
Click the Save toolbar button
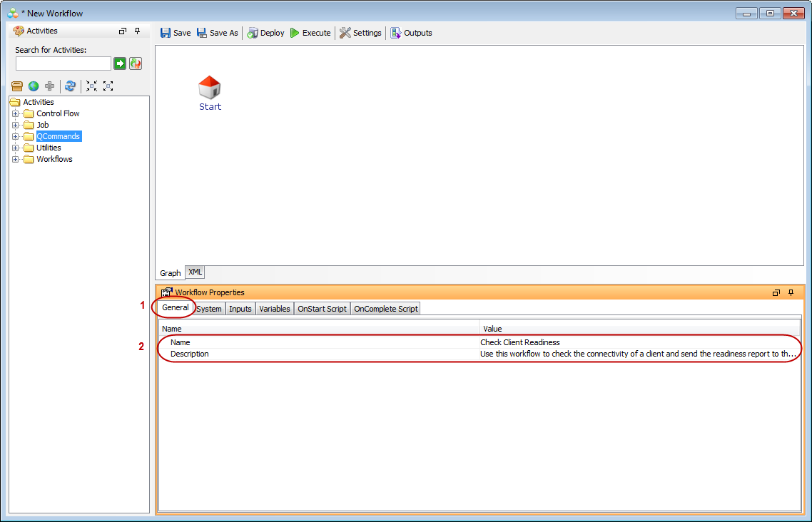click(175, 33)
